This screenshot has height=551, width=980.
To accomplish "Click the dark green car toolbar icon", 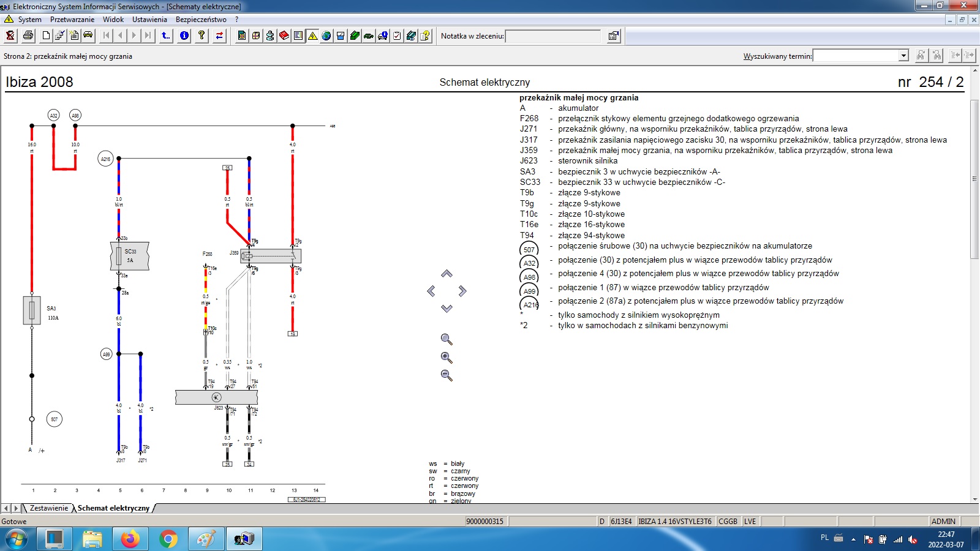I will (x=369, y=36).
